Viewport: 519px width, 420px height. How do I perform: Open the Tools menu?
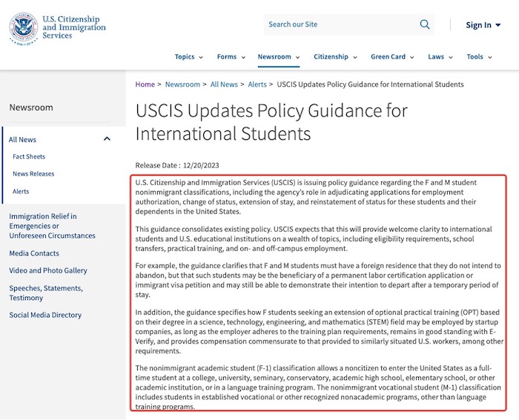(479, 57)
